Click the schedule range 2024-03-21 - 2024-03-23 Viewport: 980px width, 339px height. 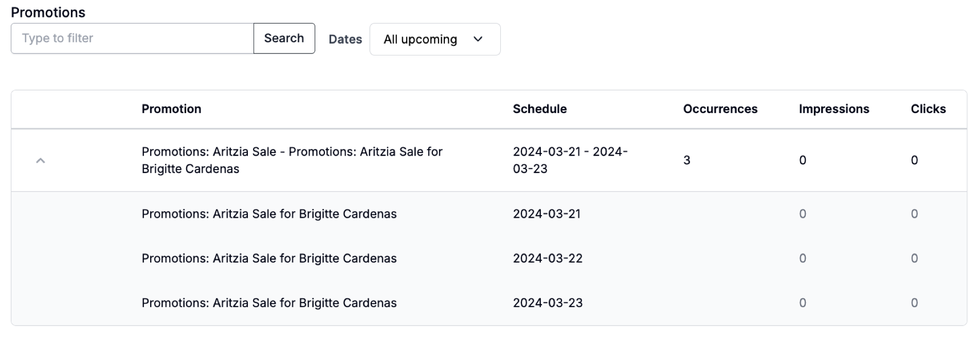coord(570,160)
